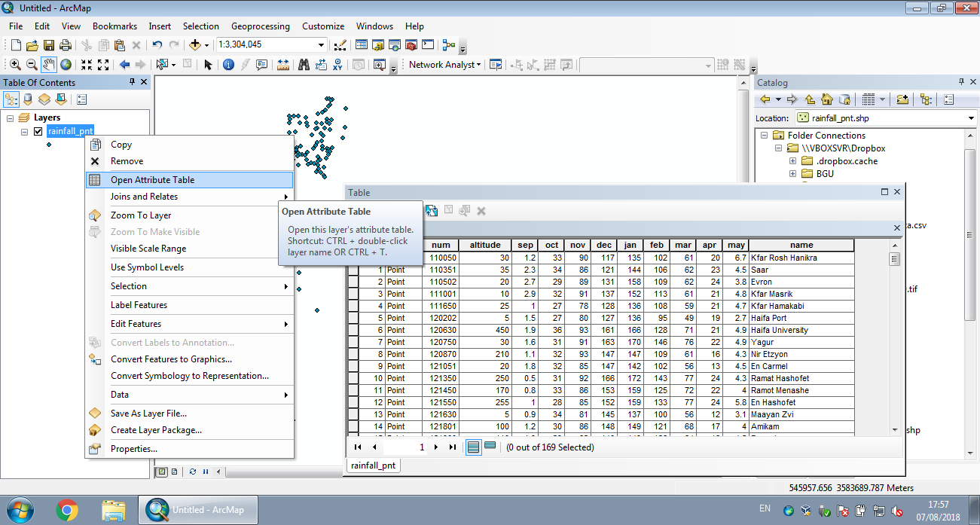Screen dimensions: 980x525
Task: Click the ArcToolbox icon on the toolbar
Action: [x=411, y=44]
